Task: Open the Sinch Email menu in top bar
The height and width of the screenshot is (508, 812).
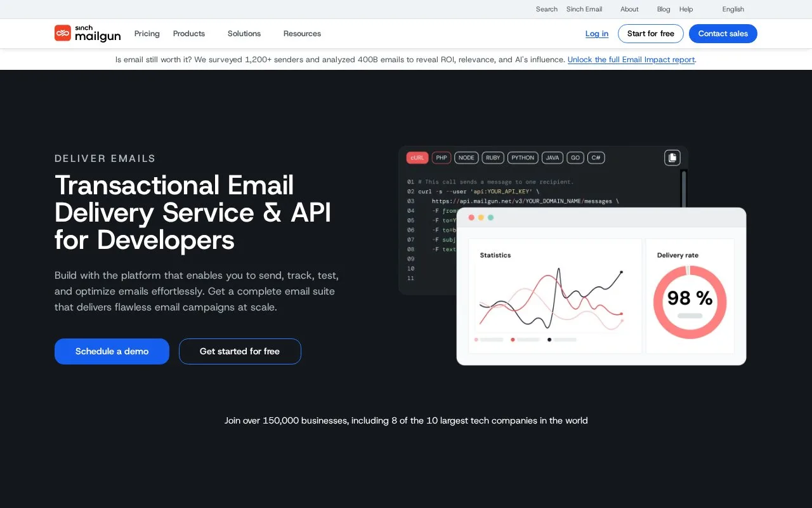Action: [x=584, y=9]
